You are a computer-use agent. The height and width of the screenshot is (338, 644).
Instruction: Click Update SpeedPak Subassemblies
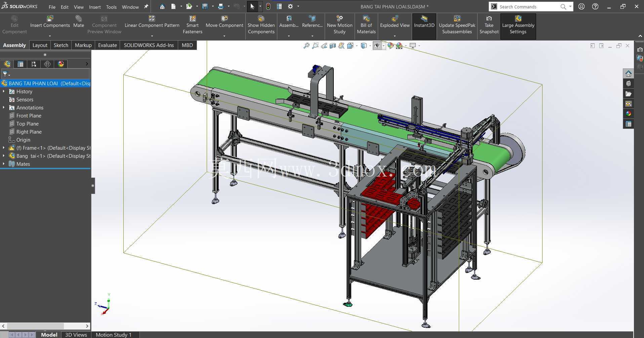(x=457, y=25)
